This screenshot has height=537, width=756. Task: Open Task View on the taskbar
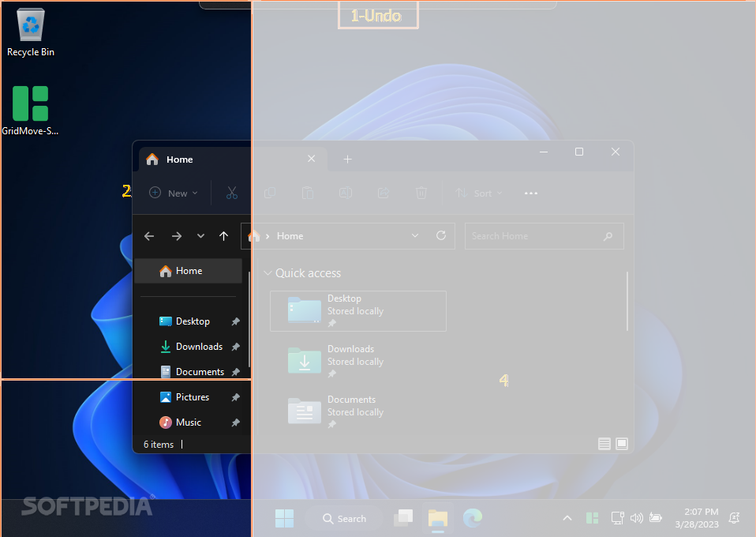pyautogui.click(x=403, y=518)
